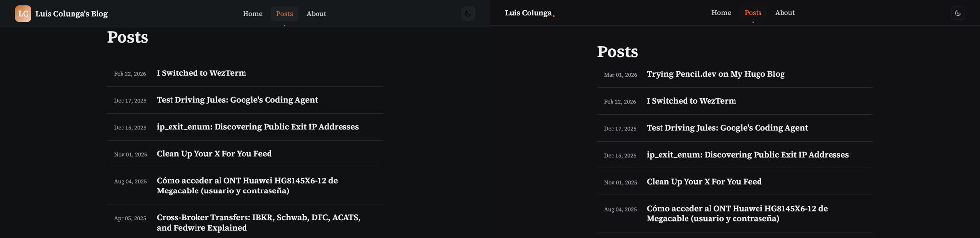Open Test Driving Jules post in LC-logo blog

coord(237,100)
